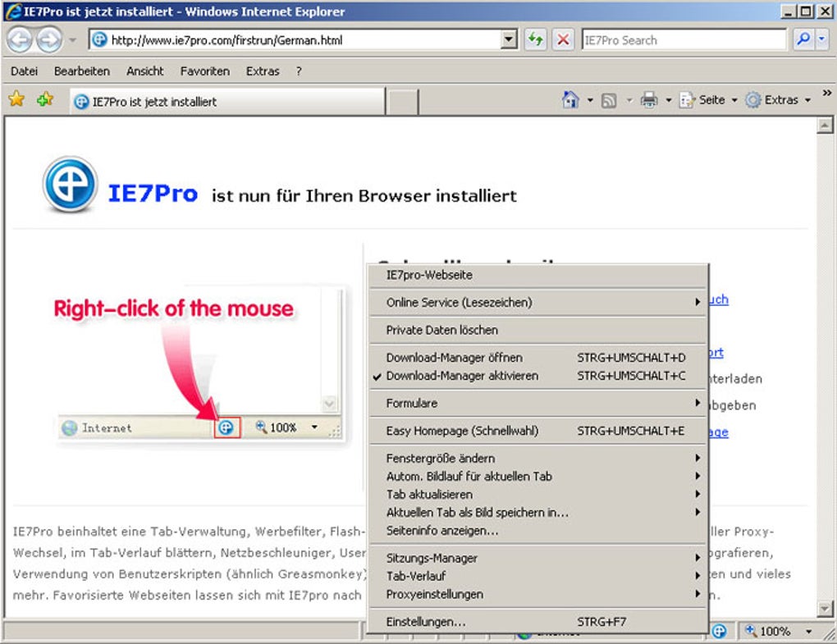Choose Download-Manager öffnen menu entry
This screenshot has height=644, width=837.
538,358
